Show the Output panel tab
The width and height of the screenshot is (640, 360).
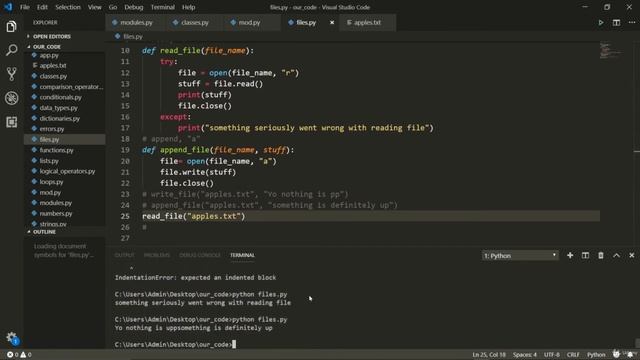click(124, 255)
